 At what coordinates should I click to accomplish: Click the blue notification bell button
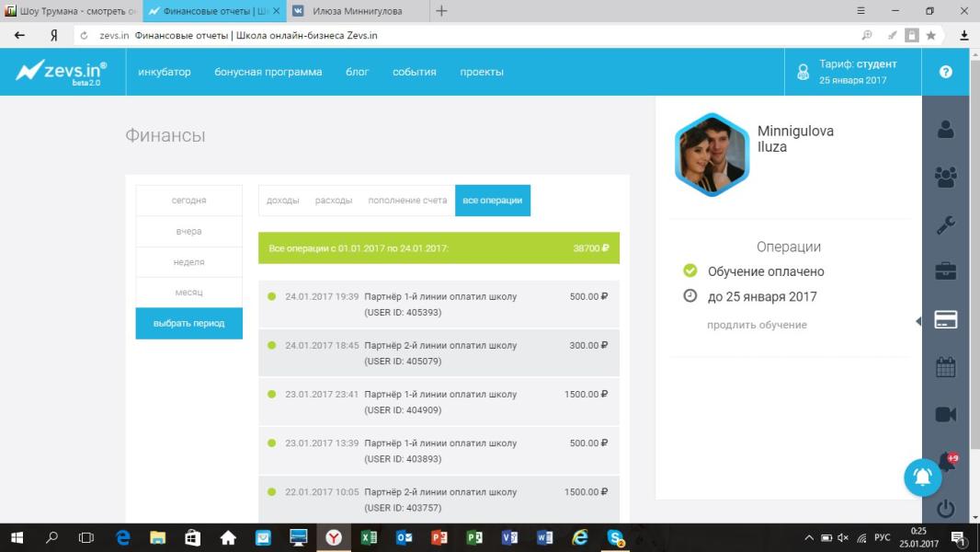click(x=922, y=477)
